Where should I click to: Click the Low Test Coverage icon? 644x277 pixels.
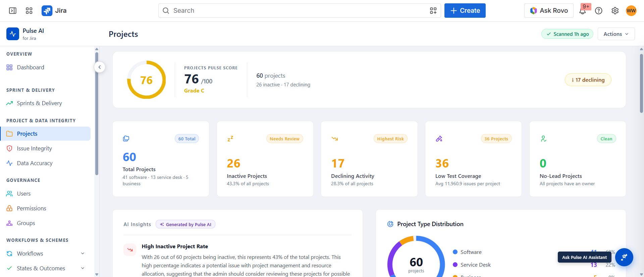pos(439,138)
